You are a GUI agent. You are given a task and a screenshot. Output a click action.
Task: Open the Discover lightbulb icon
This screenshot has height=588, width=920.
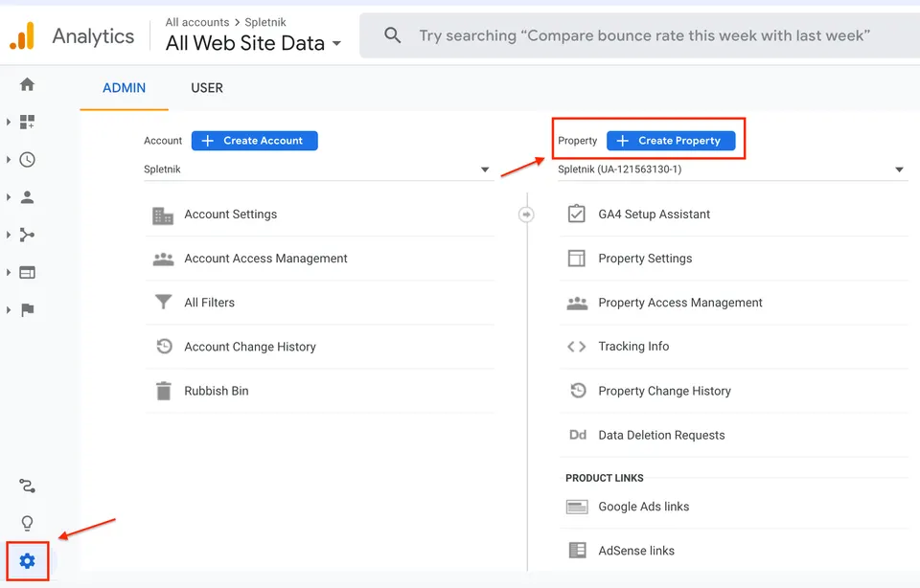[27, 523]
